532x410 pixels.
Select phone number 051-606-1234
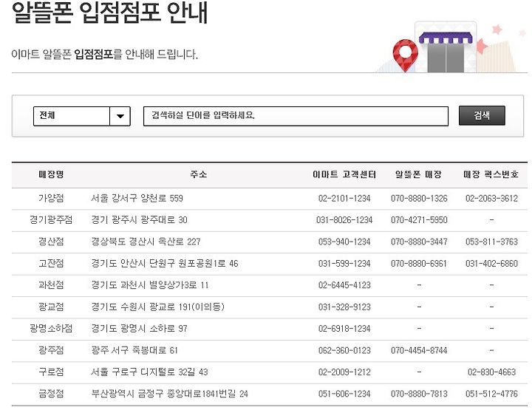pyautogui.click(x=344, y=394)
